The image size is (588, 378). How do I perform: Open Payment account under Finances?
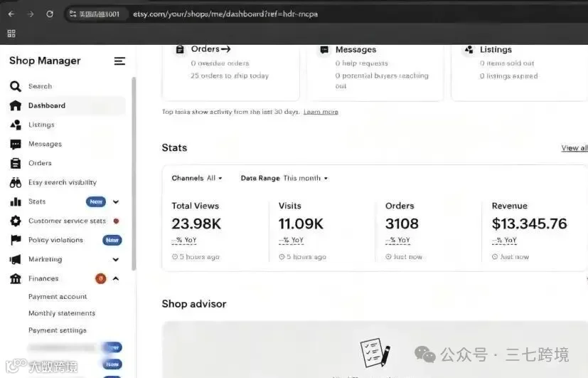pyautogui.click(x=58, y=297)
